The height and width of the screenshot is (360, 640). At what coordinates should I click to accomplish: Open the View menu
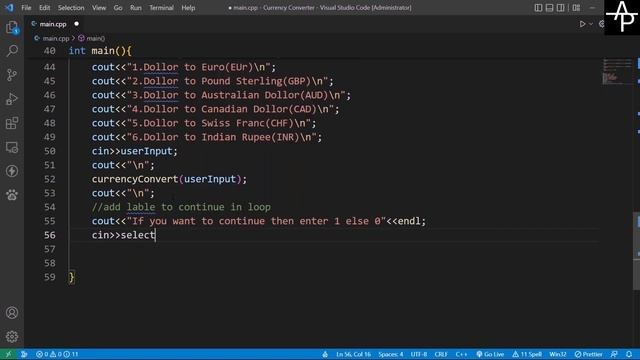tap(99, 8)
